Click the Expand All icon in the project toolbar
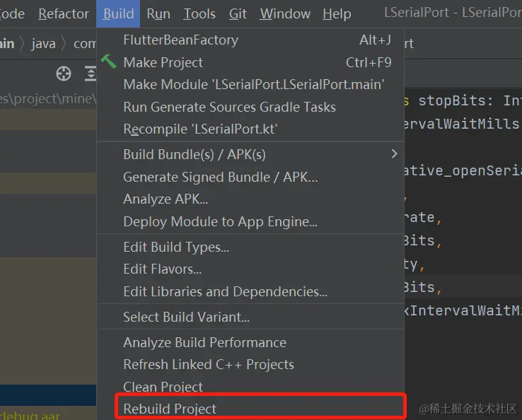Image resolution: width=522 pixels, height=420 pixels. (x=91, y=74)
